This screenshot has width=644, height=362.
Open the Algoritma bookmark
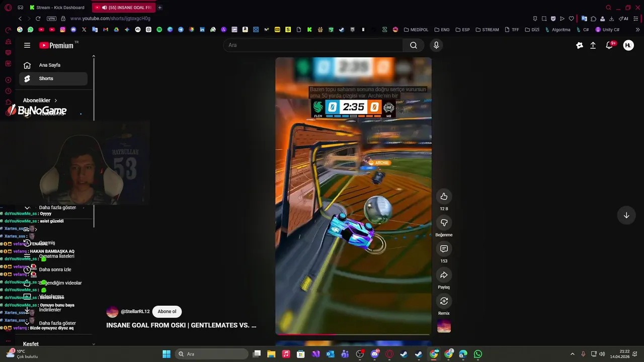[x=557, y=30]
